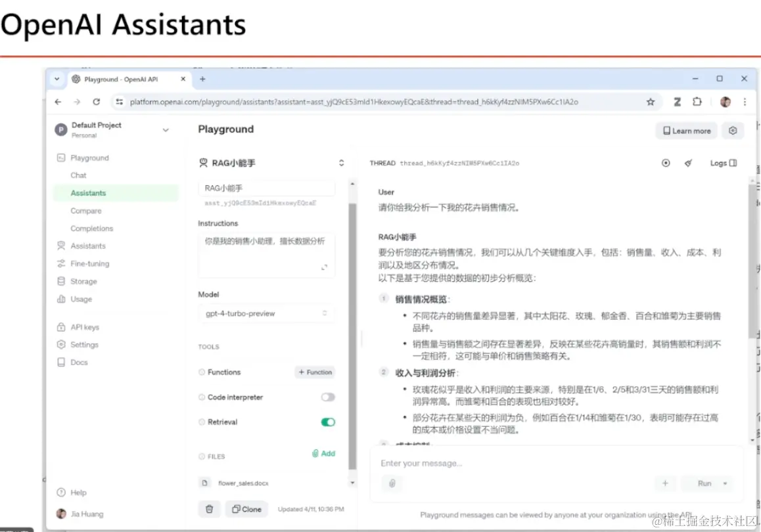Clone the assistant
The width and height of the screenshot is (761, 532).
click(246, 509)
